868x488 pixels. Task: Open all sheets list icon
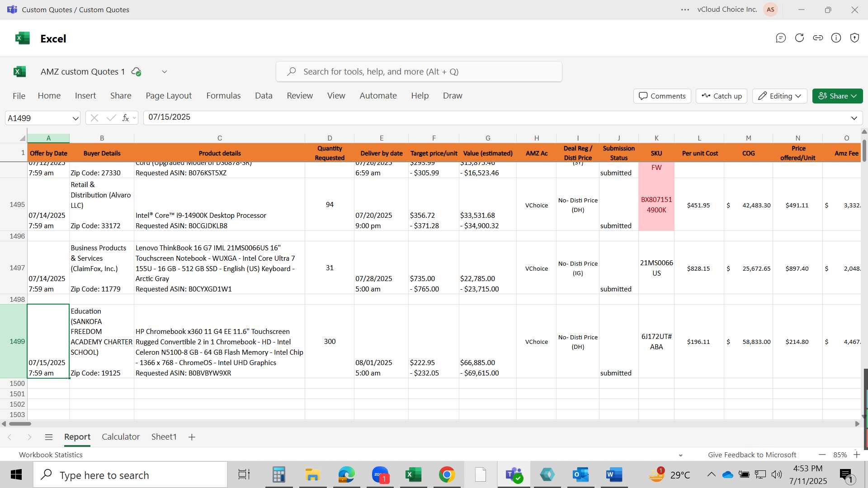(x=49, y=437)
